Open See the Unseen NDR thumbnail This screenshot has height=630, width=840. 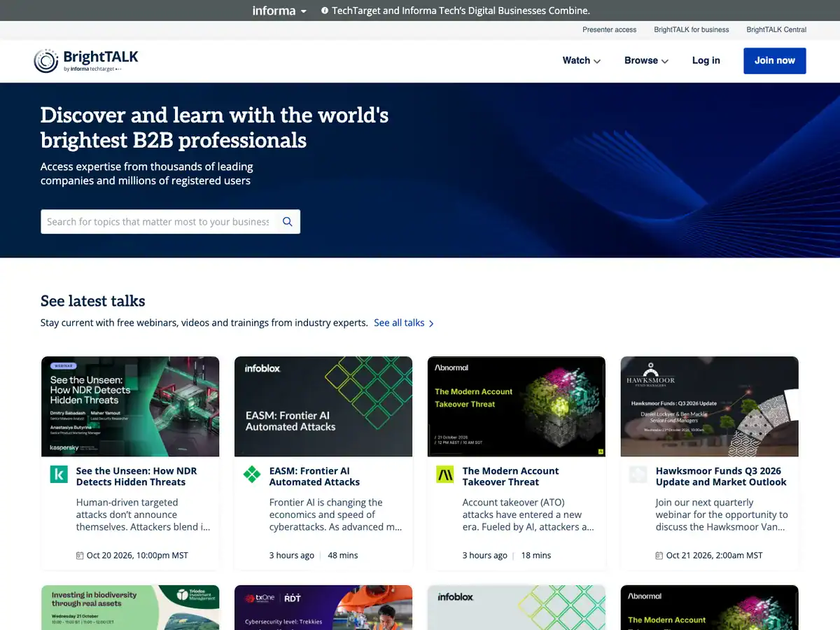(x=130, y=407)
